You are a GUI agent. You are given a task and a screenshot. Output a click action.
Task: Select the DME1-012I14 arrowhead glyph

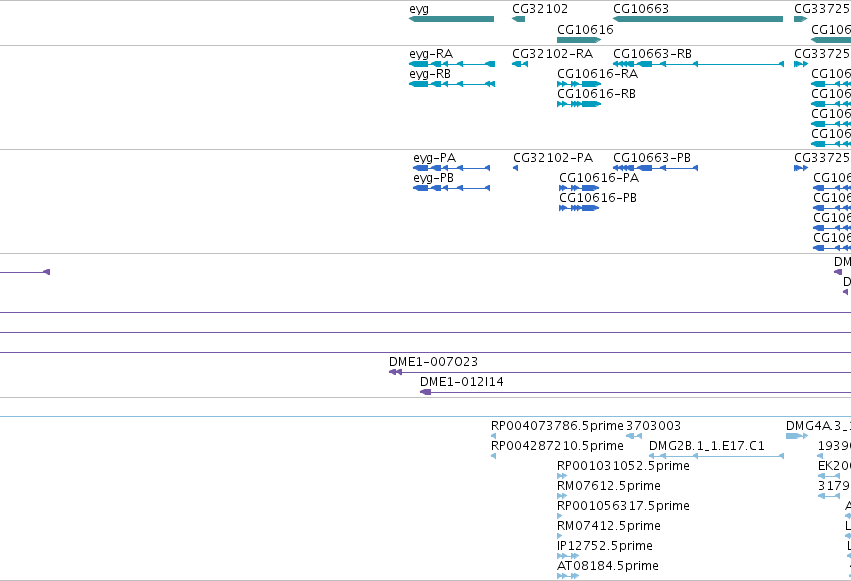[426, 392]
